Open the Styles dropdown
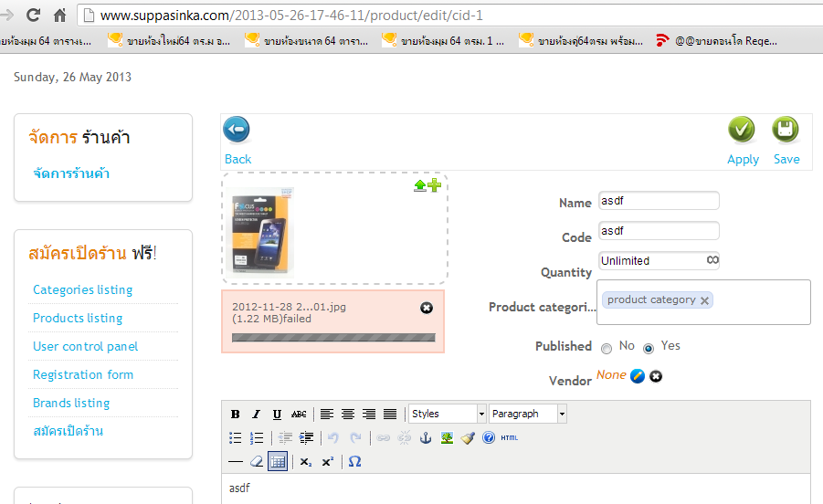This screenshot has width=823, height=504. click(x=448, y=414)
